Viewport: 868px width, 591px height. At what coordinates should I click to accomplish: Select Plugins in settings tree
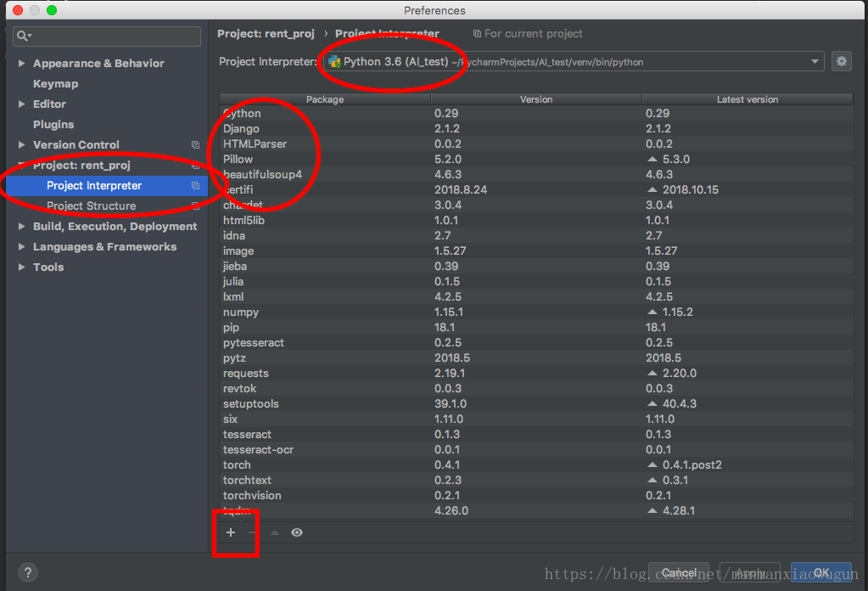point(53,124)
